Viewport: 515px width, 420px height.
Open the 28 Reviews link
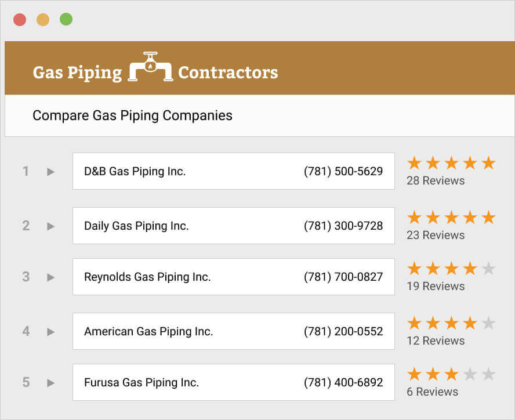coord(435,180)
